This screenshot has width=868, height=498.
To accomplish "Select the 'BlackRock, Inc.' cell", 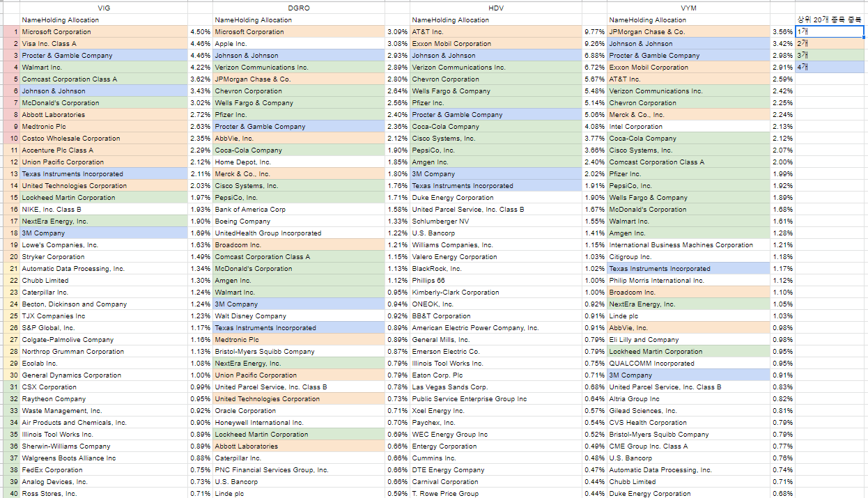I will coord(496,268).
